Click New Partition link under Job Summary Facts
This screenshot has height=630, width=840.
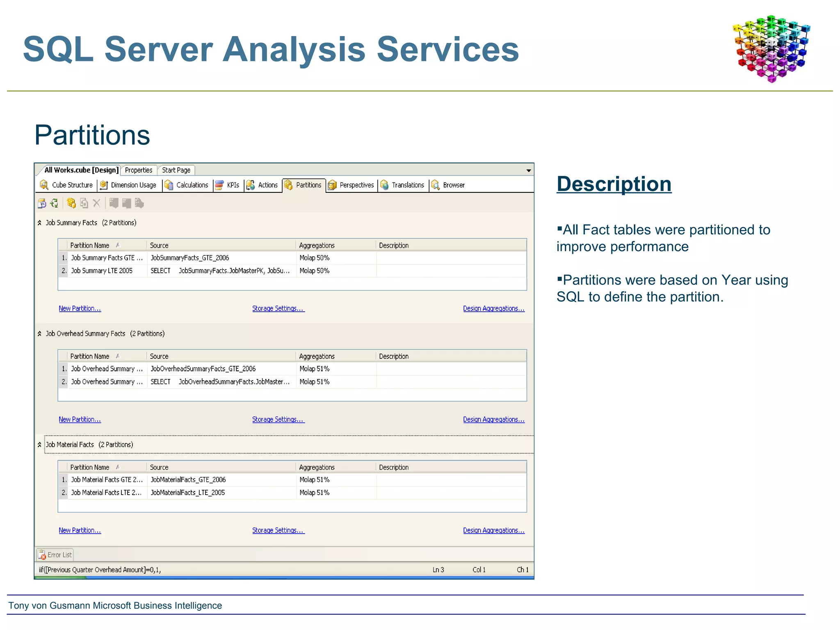80,308
